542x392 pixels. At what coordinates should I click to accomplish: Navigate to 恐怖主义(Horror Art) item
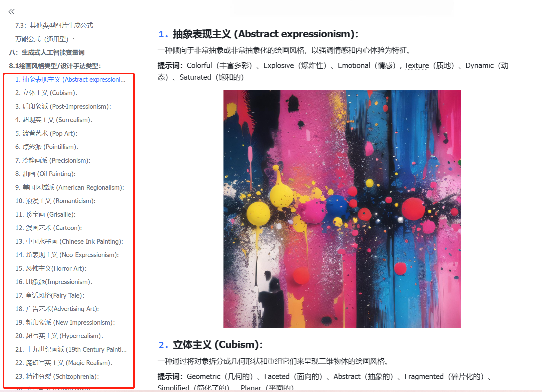51,268
